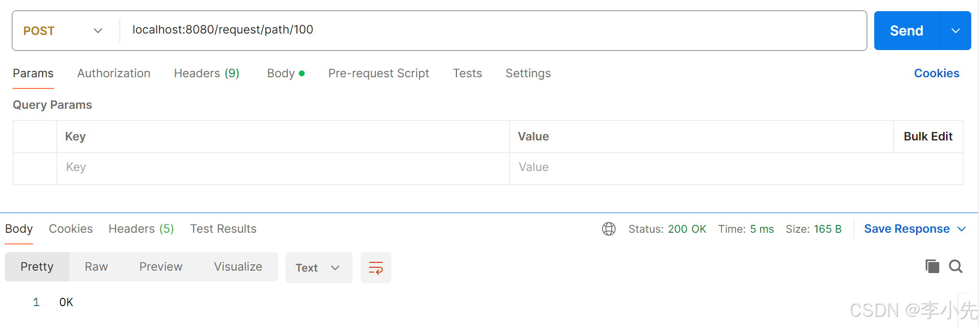The width and height of the screenshot is (980, 327).
Task: Click the Cookies link
Action: [936, 73]
